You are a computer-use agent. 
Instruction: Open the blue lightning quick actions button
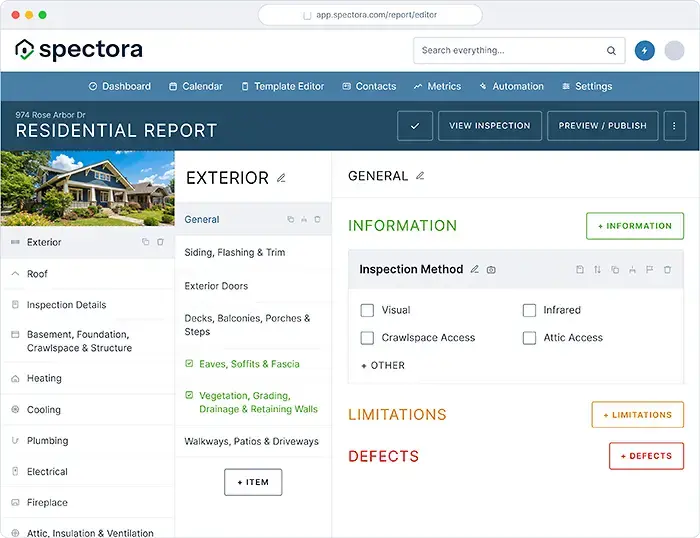point(645,50)
